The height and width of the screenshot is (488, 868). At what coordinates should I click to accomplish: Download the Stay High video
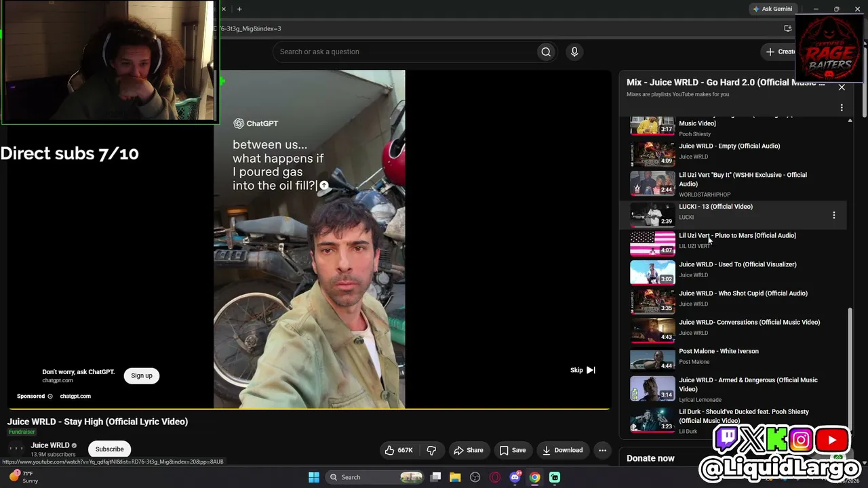tap(562, 450)
